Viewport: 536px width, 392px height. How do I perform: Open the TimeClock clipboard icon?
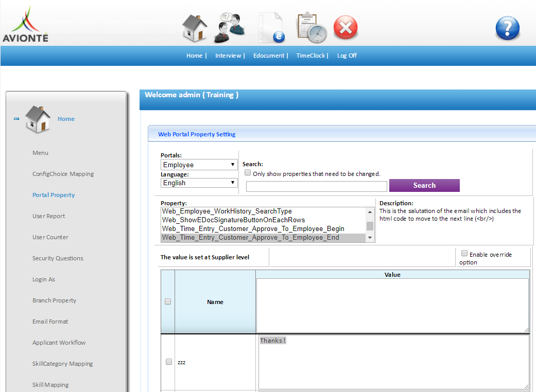(x=312, y=28)
